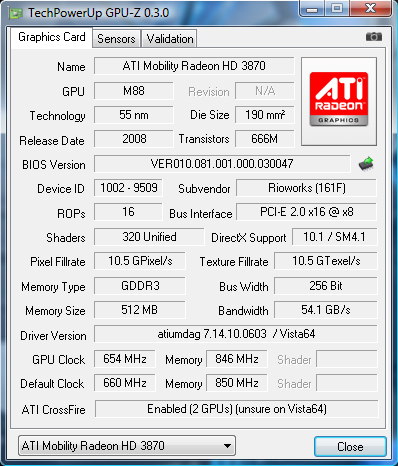This screenshot has width=398, height=466.
Task: Click the Pixel Fillrate value 10.5 GPixel/s
Action: tap(140, 261)
